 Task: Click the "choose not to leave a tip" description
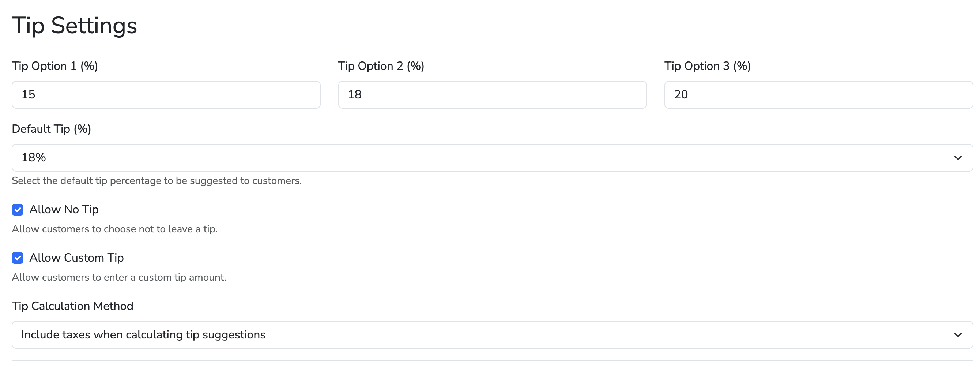[114, 229]
